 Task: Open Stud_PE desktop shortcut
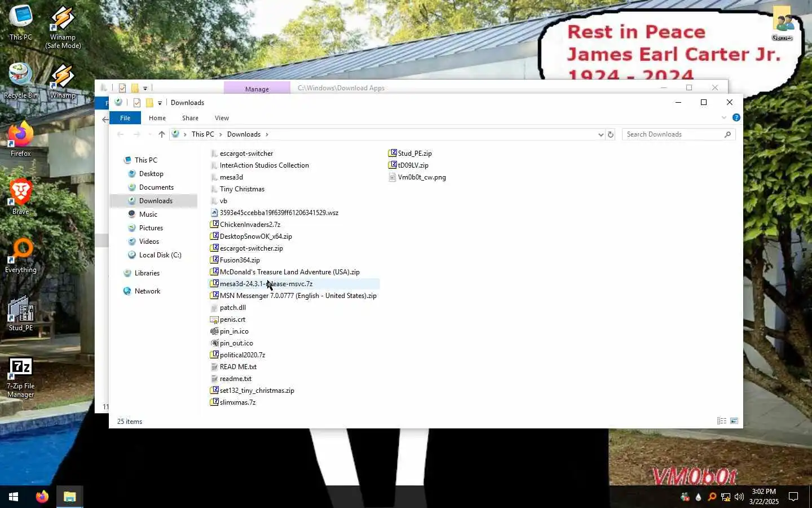tap(21, 313)
